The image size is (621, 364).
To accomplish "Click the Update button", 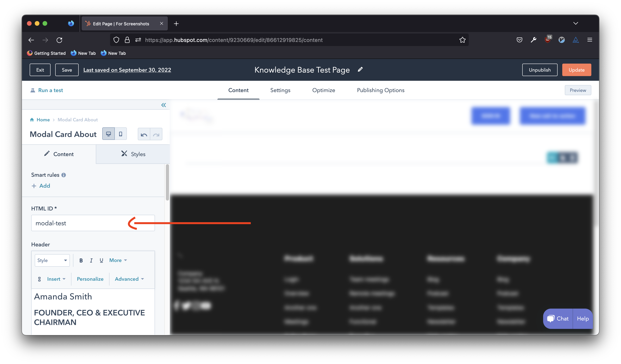I will [576, 70].
